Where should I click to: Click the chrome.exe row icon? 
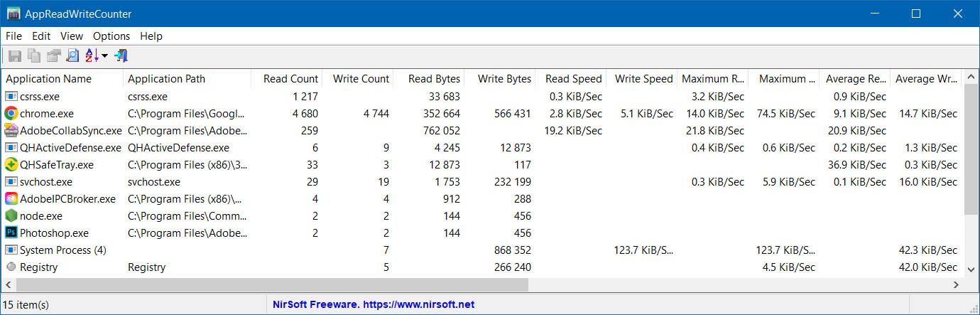[11, 113]
